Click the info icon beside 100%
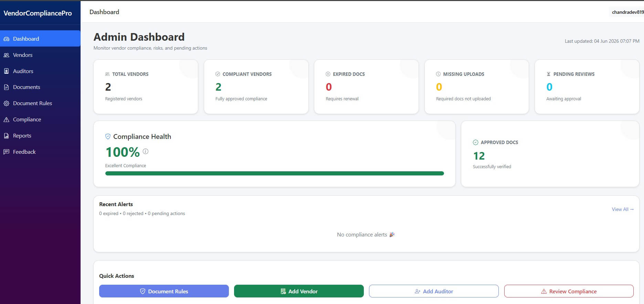Screen dimensions: 644x304 (x=146, y=151)
